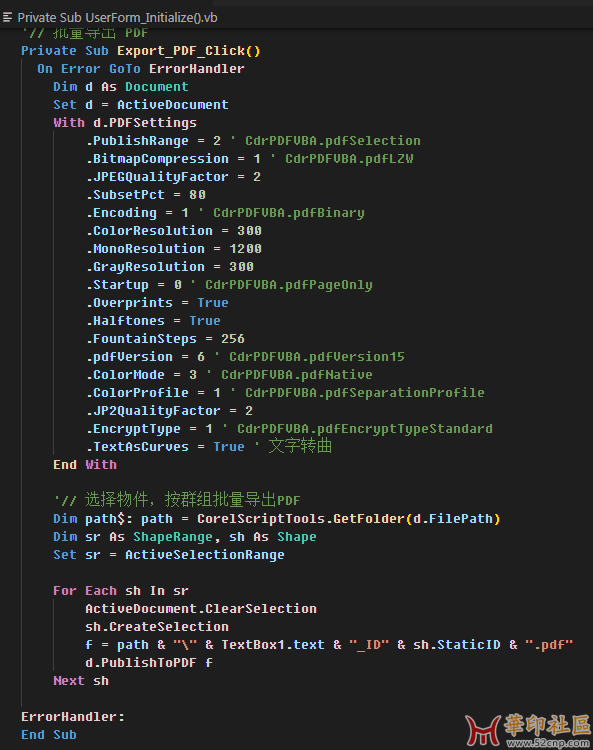Place cursor on Export_PDF_Click sub name
593x750 pixels.
181,51
